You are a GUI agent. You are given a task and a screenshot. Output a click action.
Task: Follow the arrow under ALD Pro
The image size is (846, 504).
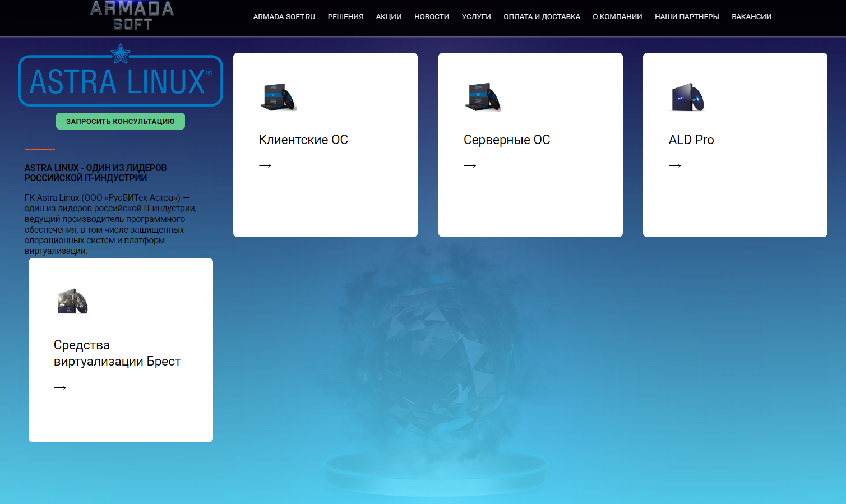tap(675, 165)
